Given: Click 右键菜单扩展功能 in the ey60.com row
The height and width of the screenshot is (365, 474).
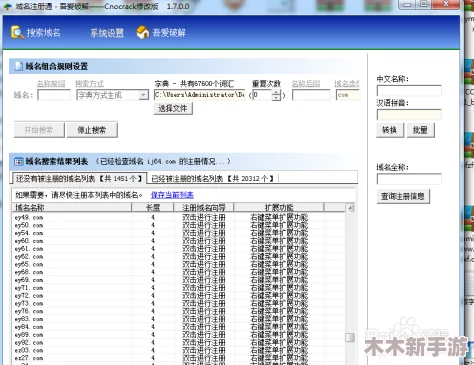Looking at the screenshot, I should [x=279, y=241].
